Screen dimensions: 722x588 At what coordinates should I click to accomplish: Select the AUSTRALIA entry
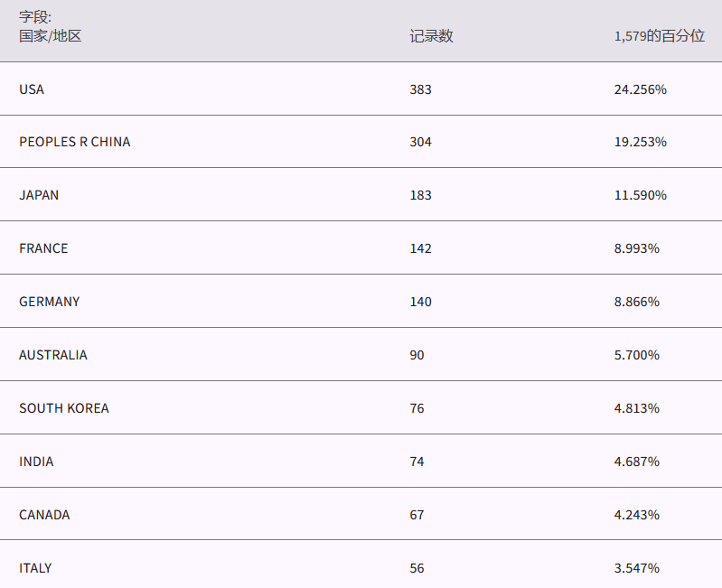point(53,355)
